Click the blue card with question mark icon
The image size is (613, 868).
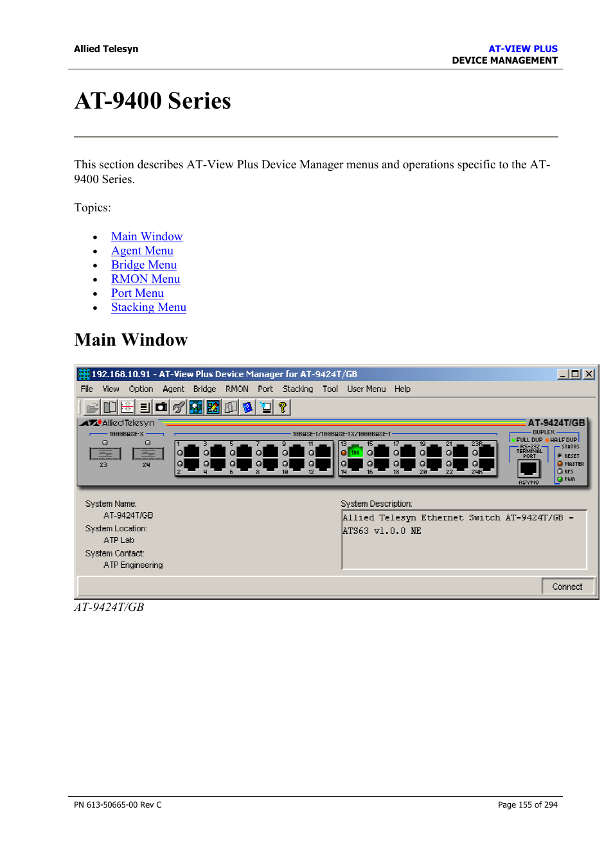[248, 407]
